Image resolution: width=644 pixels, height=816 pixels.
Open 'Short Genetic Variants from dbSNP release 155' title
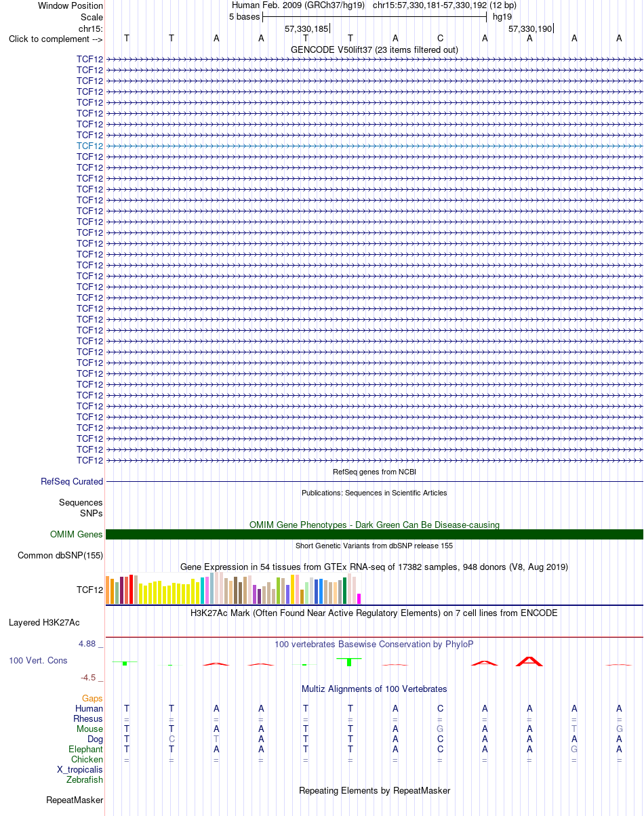[374, 546]
